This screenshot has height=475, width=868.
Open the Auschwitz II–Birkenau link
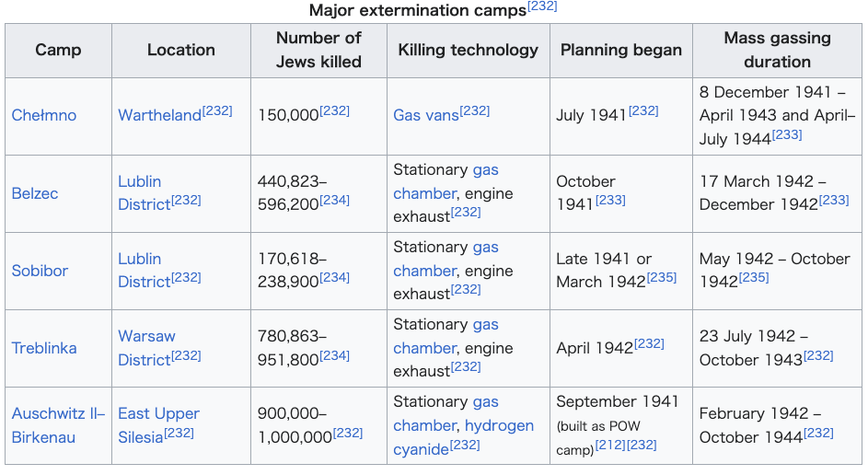point(58,425)
